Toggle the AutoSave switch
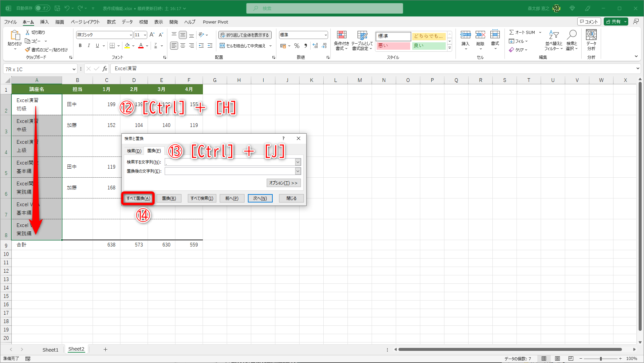 [42, 8]
